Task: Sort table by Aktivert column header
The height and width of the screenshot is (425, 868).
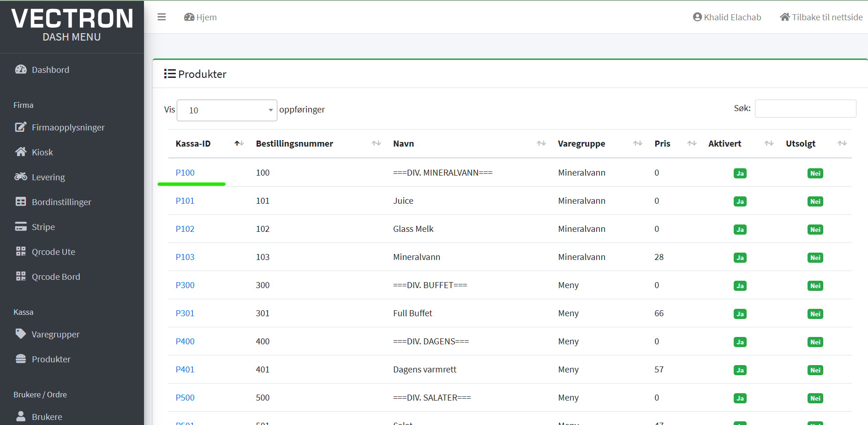Action: click(741, 143)
